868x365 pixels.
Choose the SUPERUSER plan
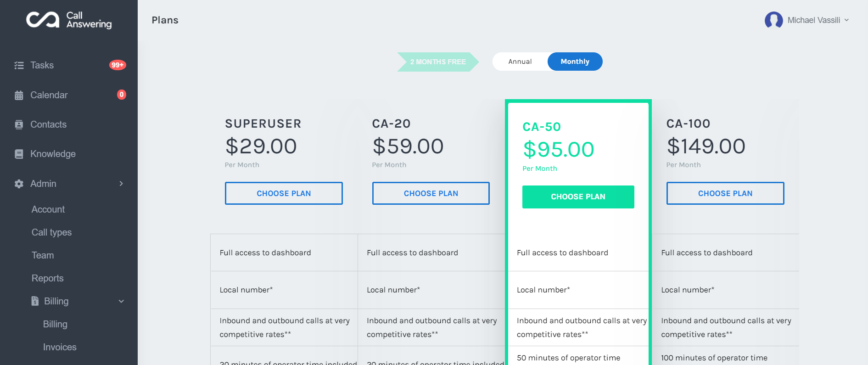[x=284, y=193]
